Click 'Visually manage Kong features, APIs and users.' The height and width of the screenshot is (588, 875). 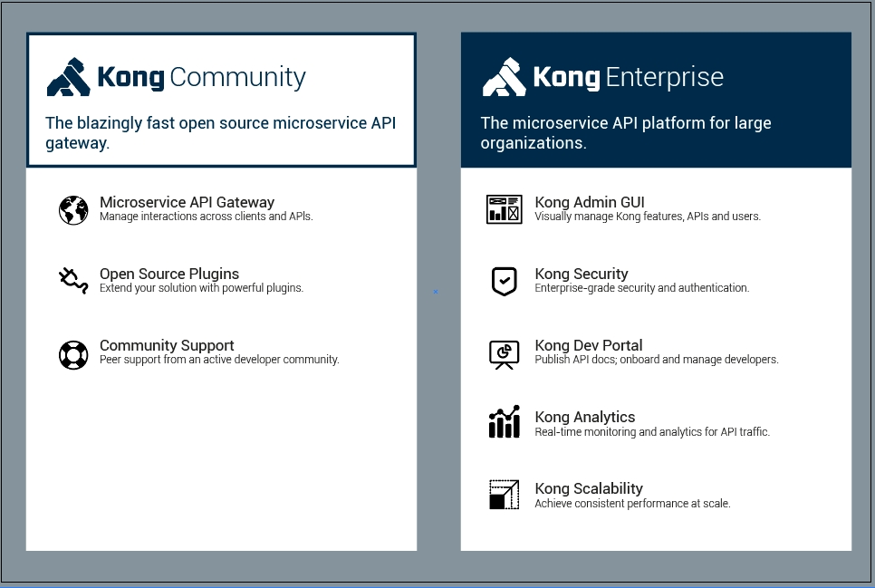(x=648, y=217)
